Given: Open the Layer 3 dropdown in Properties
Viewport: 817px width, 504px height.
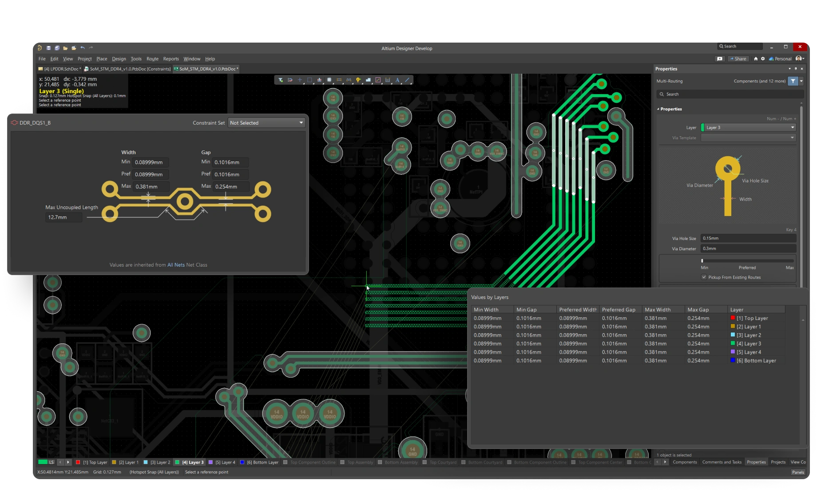Looking at the screenshot, I should tap(748, 127).
